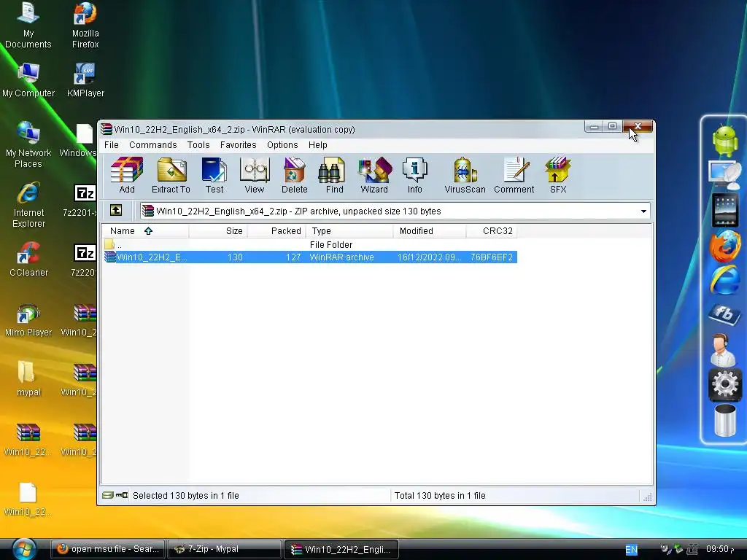The image size is (747, 560).
Task: Select the Mirro Player desktop icon
Action: point(28,320)
